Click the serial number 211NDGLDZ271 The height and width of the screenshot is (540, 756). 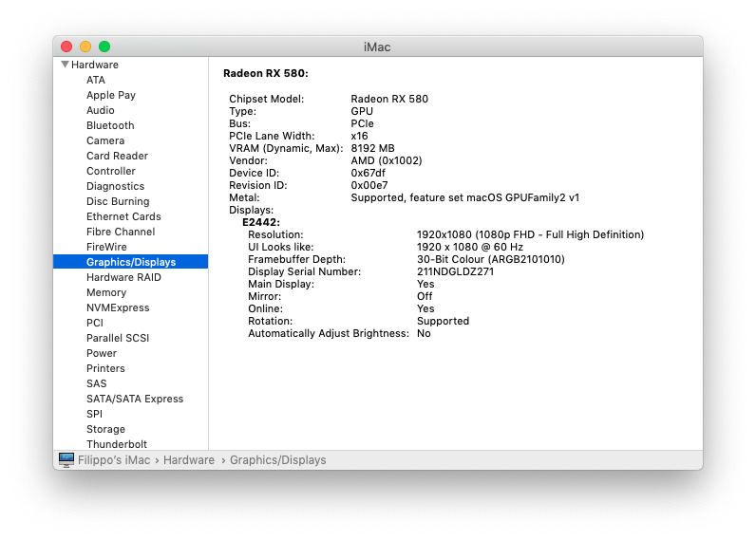[x=455, y=271]
